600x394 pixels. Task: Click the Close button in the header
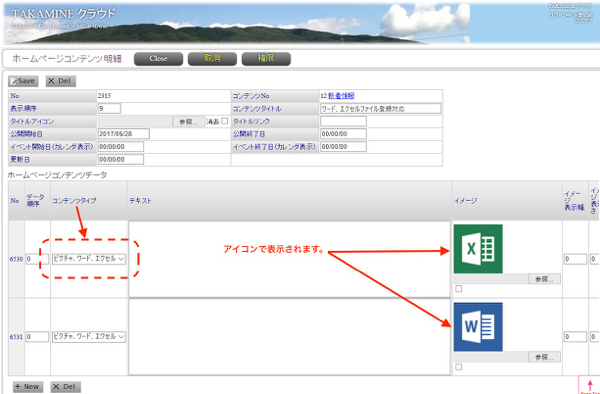click(x=158, y=59)
